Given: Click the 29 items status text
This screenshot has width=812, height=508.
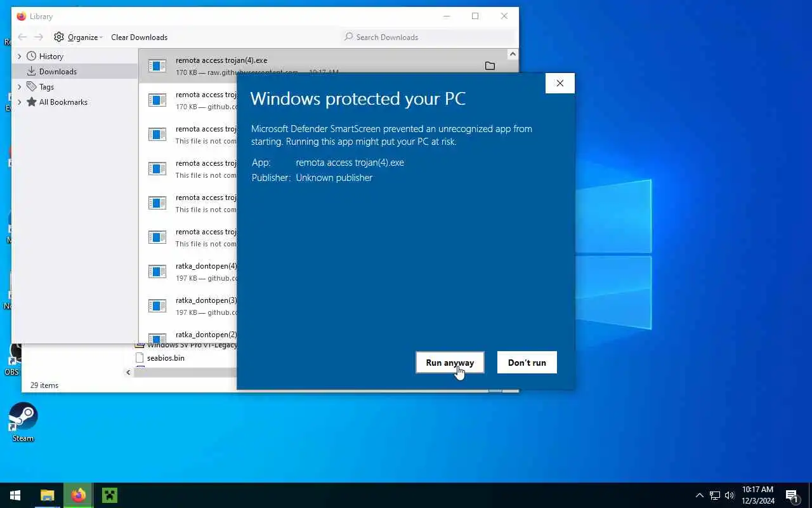Looking at the screenshot, I should point(44,385).
